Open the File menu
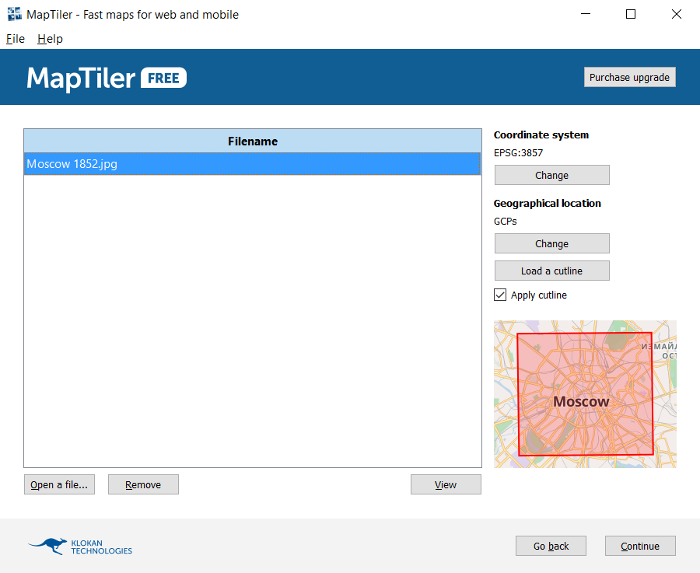This screenshot has width=700, height=573. click(15, 39)
